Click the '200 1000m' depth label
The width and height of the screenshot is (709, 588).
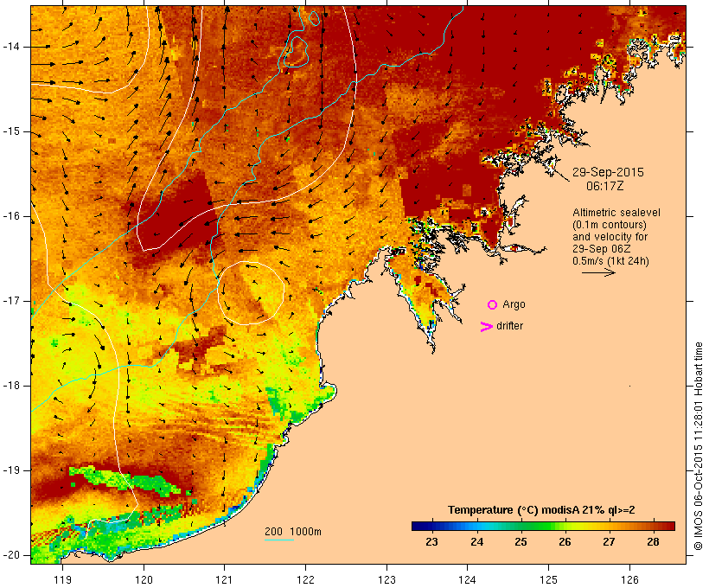[293, 532]
